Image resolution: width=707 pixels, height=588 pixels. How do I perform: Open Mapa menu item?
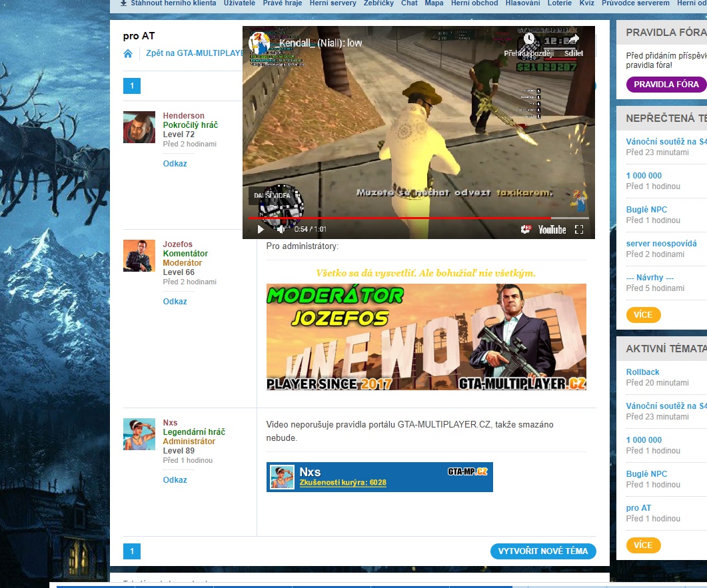(x=434, y=3)
